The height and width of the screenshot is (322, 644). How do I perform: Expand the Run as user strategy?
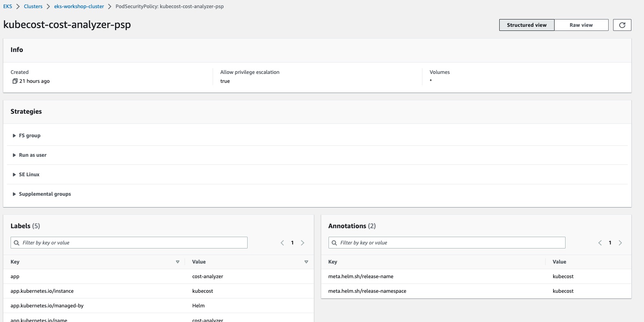coord(29,155)
